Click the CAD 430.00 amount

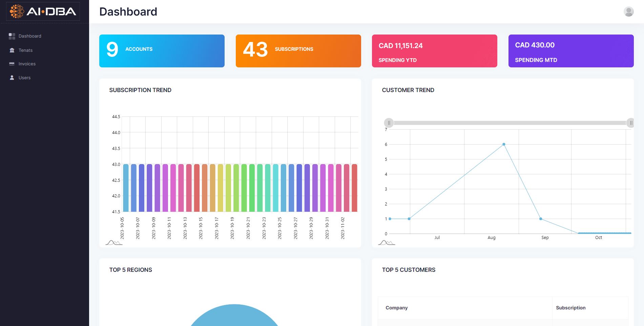click(535, 45)
